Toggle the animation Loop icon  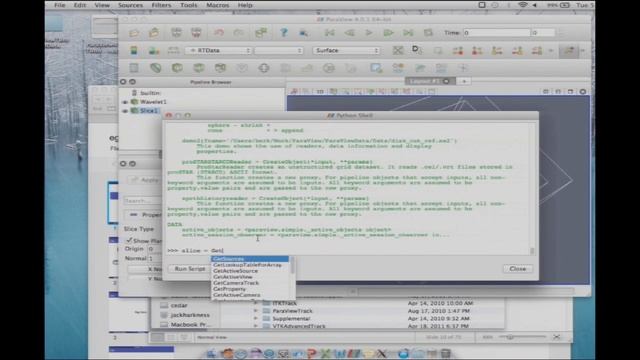tap(428, 33)
